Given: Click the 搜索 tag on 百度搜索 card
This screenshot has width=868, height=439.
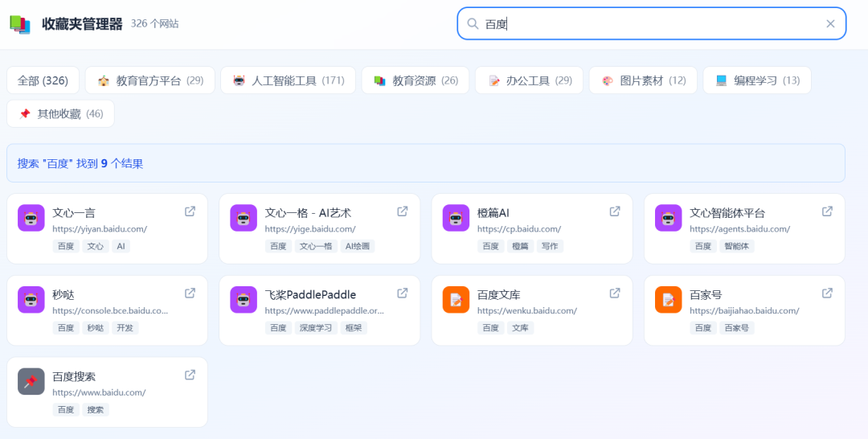Looking at the screenshot, I should coord(96,410).
